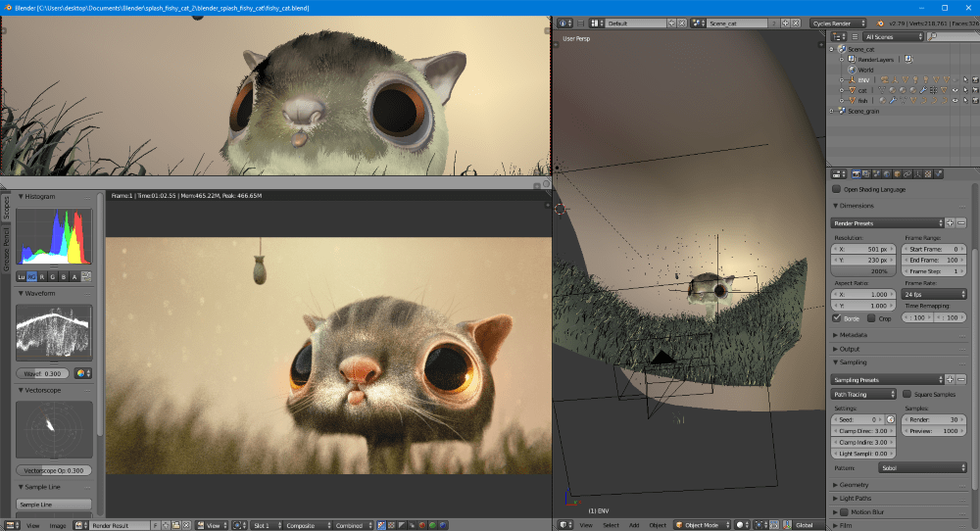Image resolution: width=980 pixels, height=531 pixels.
Task: Click the 3D View editor type icon
Action: [x=565, y=525]
